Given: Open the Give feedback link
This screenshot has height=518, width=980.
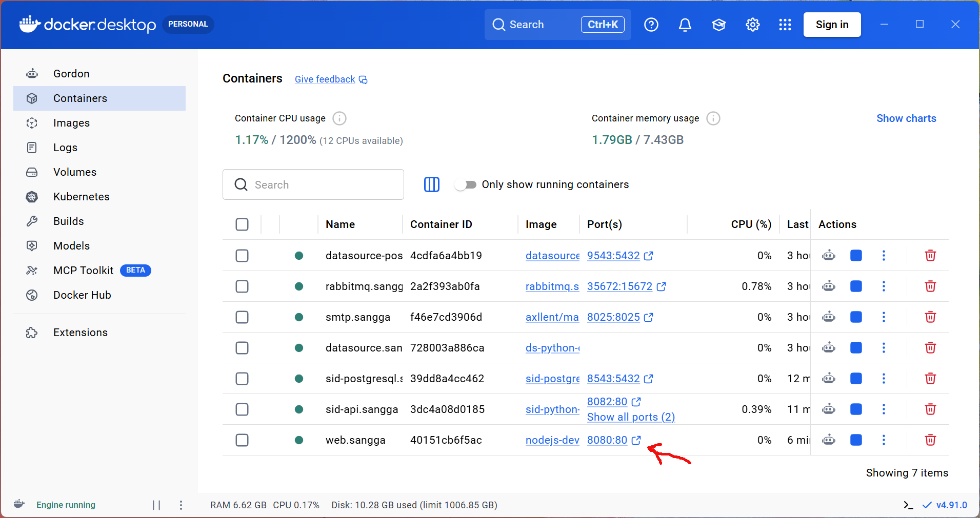Looking at the screenshot, I should [331, 79].
